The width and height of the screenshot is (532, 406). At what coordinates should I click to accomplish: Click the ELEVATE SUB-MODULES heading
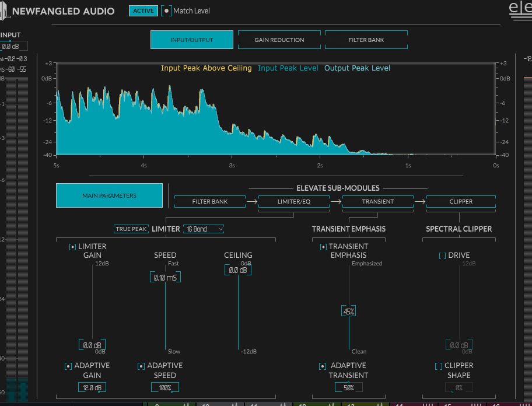338,188
